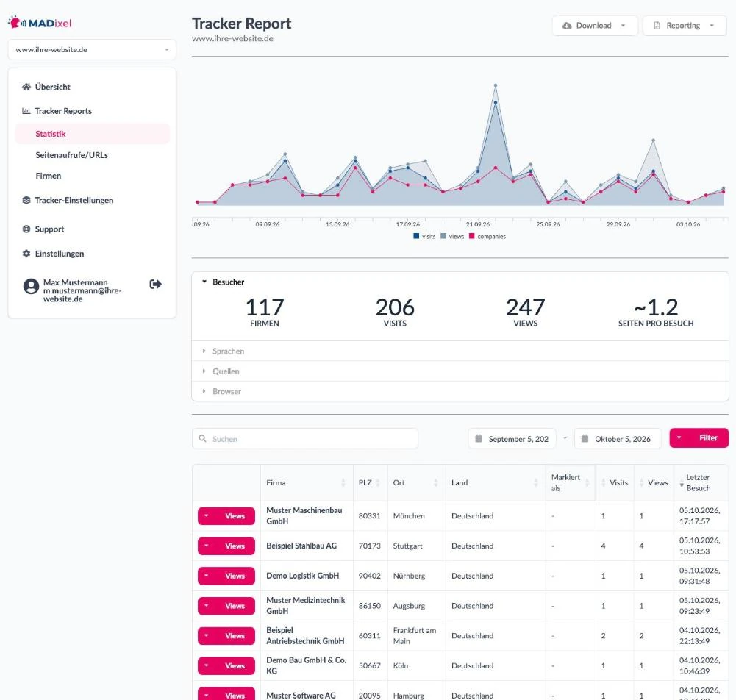Click the 206 Visits statistic
This screenshot has height=700, width=736.
point(395,312)
